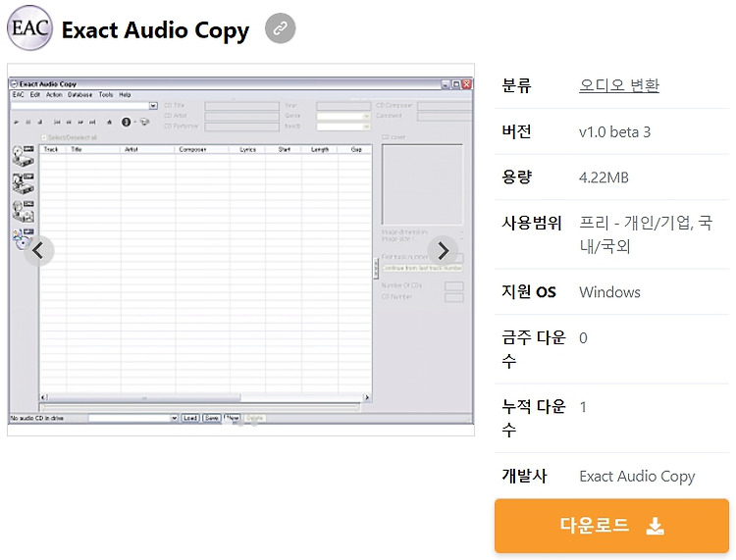The width and height of the screenshot is (736, 560).
Task: Click the track list horizontal scrollbar right arrow
Action: (367, 397)
